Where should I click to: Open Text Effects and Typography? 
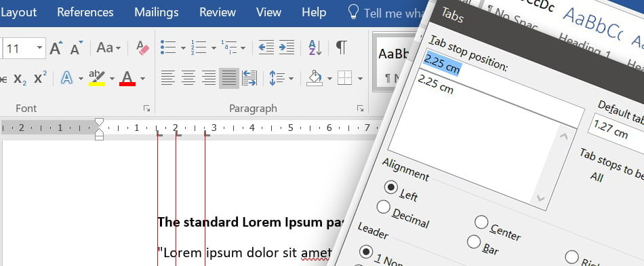click(x=66, y=78)
